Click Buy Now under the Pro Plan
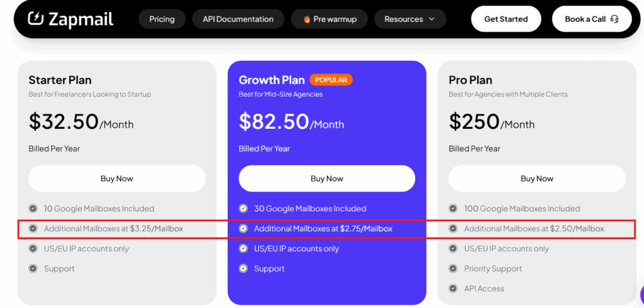 537,179
